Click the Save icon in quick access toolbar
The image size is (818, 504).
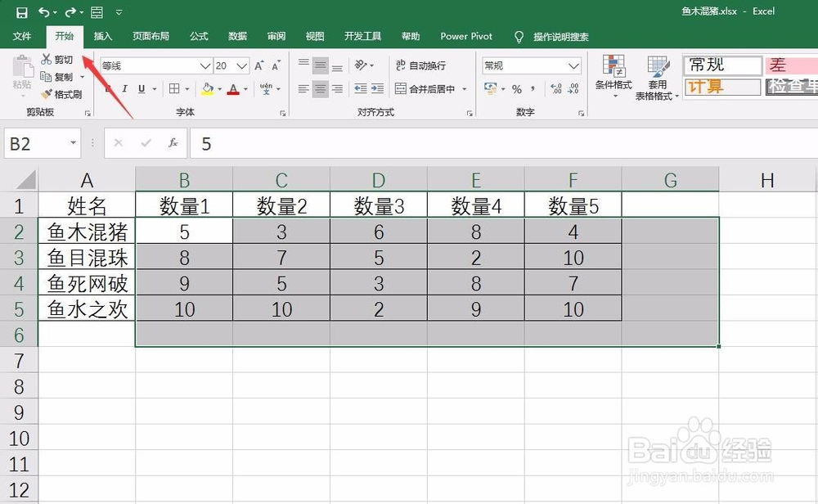tap(21, 12)
